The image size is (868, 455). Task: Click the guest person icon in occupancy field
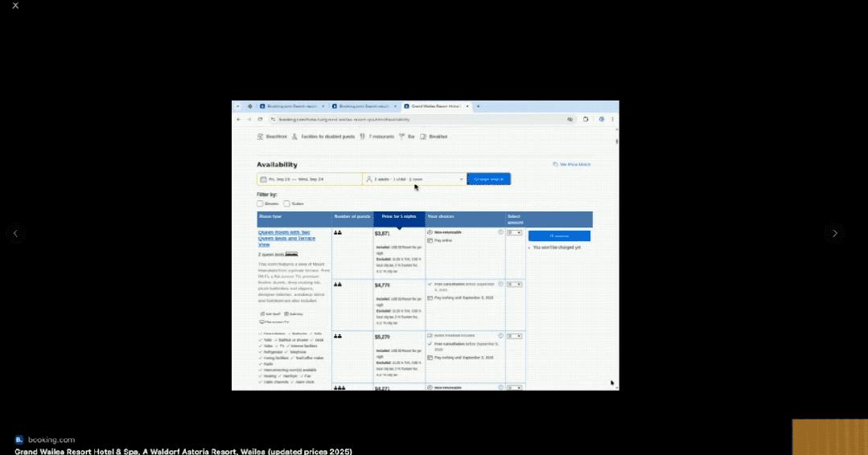point(369,179)
